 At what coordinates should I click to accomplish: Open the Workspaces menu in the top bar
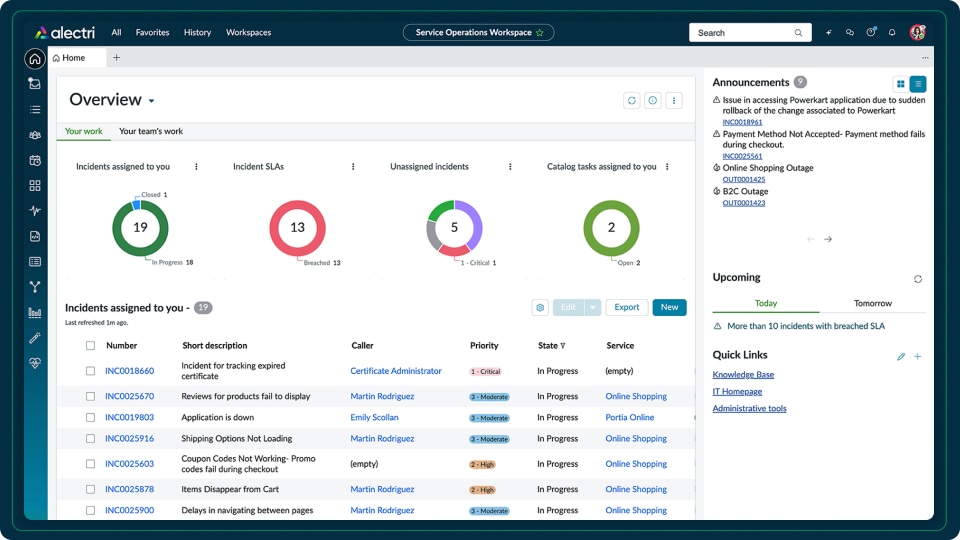click(248, 33)
